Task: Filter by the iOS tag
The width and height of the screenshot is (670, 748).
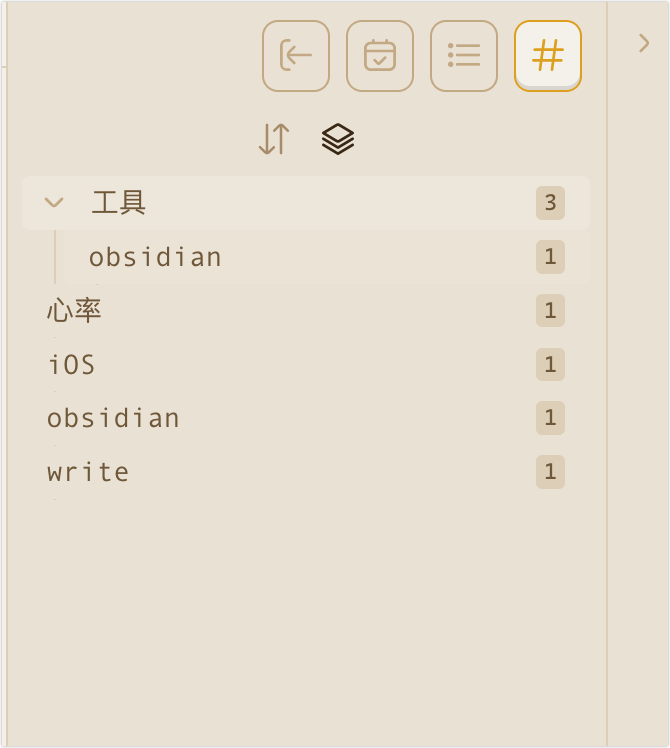Action: [71, 364]
